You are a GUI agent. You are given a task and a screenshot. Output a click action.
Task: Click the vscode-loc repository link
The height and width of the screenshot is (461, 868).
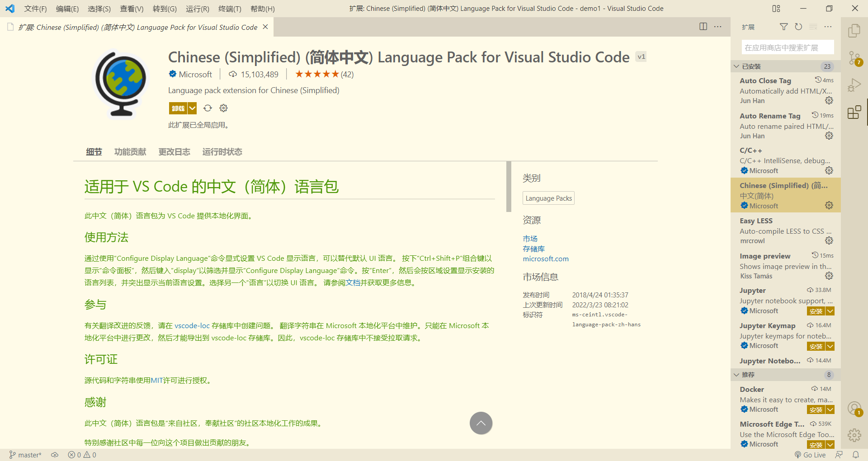pos(192,325)
